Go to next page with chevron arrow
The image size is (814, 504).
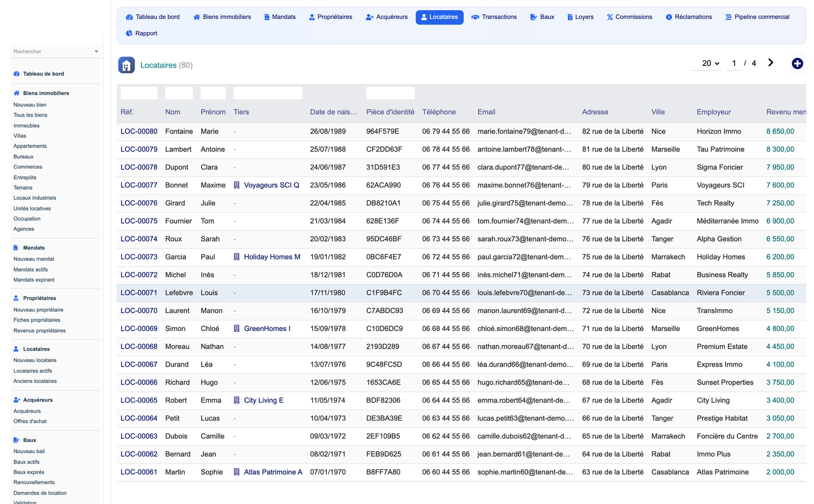pyautogui.click(x=771, y=63)
